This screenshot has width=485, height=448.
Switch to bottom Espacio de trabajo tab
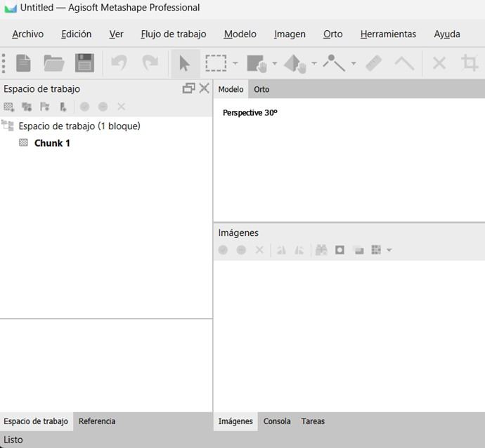point(36,421)
